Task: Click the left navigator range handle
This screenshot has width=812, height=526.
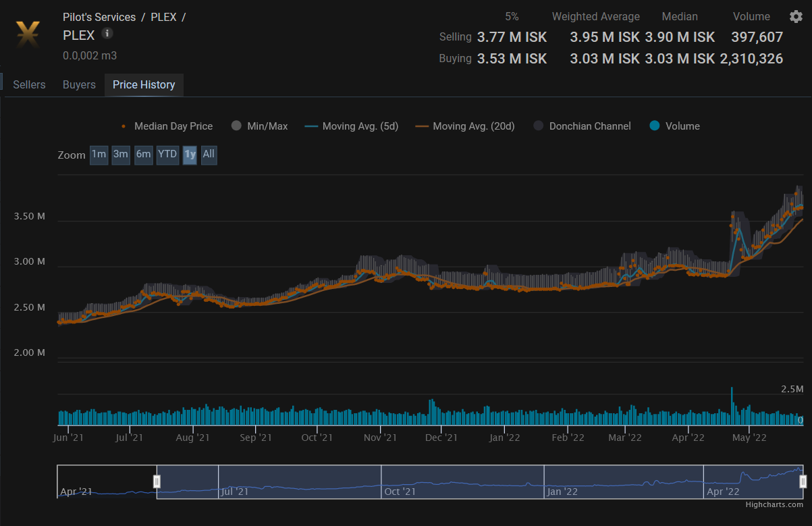Action: click(x=157, y=481)
